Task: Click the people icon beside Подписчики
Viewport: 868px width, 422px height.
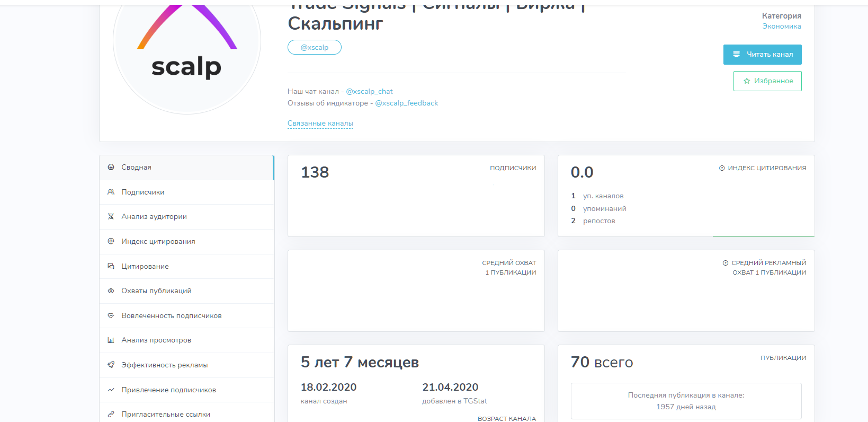Action: (x=111, y=192)
